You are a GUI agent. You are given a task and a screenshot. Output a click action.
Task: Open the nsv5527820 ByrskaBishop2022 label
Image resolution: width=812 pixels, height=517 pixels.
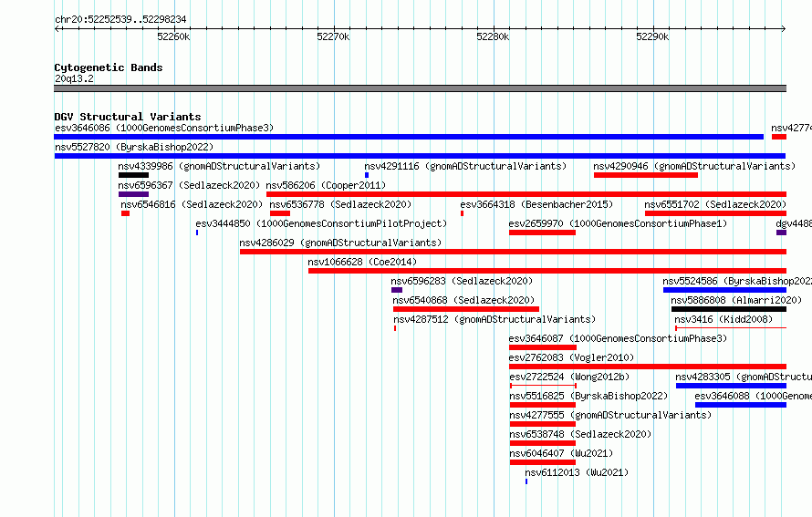(134, 147)
